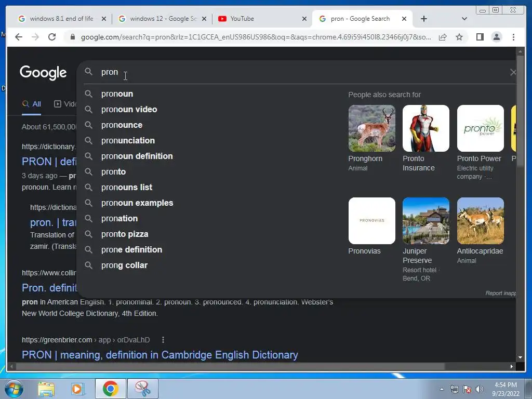Open a new tab with plus button

[424, 19]
